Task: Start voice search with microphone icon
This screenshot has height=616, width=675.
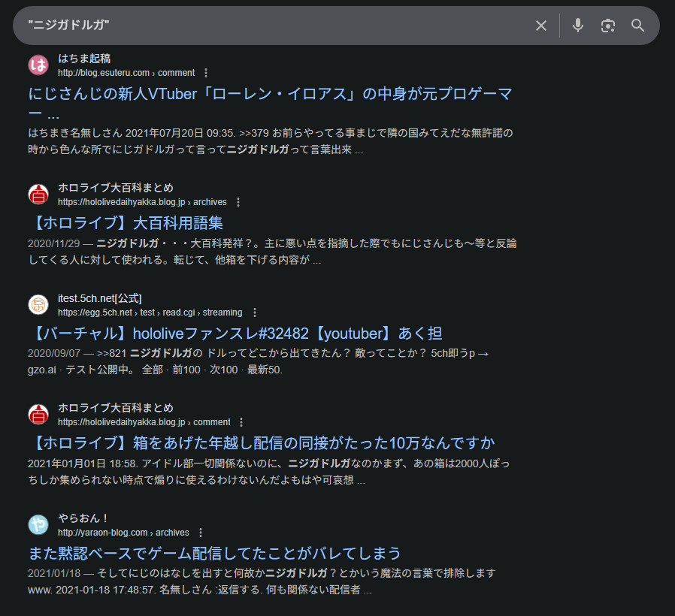Action: click(x=577, y=26)
